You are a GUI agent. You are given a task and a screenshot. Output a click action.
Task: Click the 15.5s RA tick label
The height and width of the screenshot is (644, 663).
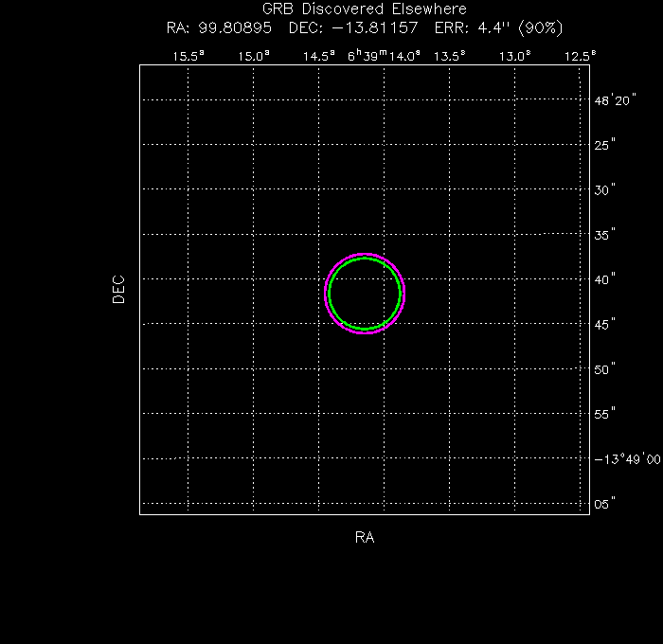[x=188, y=56]
